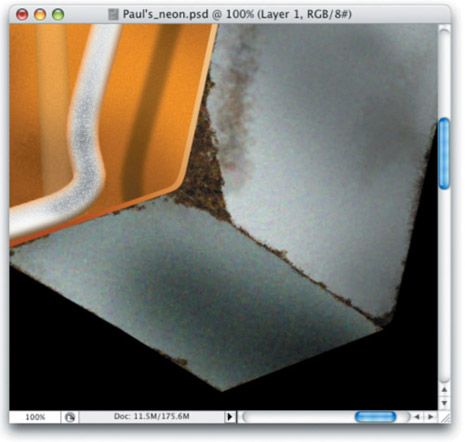Minimize the document with the yellow button
Image resolution: width=465 pixels, height=442 pixels.
[x=40, y=15]
